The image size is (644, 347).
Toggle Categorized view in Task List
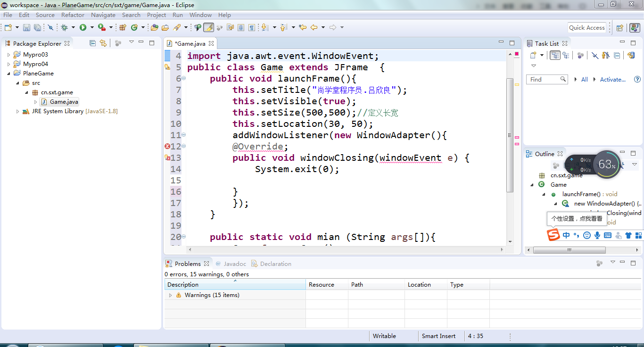pyautogui.click(x=555, y=55)
